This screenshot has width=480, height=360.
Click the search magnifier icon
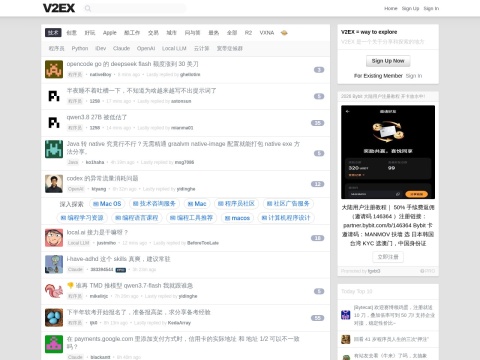88,8
